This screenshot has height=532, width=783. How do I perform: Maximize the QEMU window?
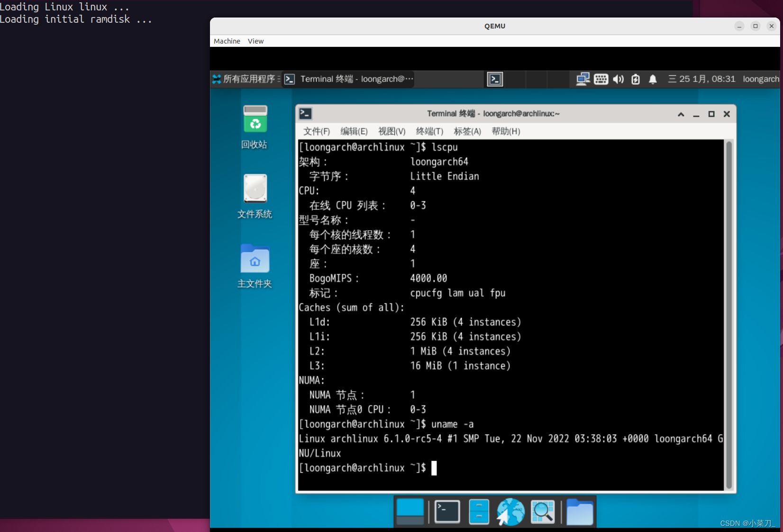pos(756,26)
